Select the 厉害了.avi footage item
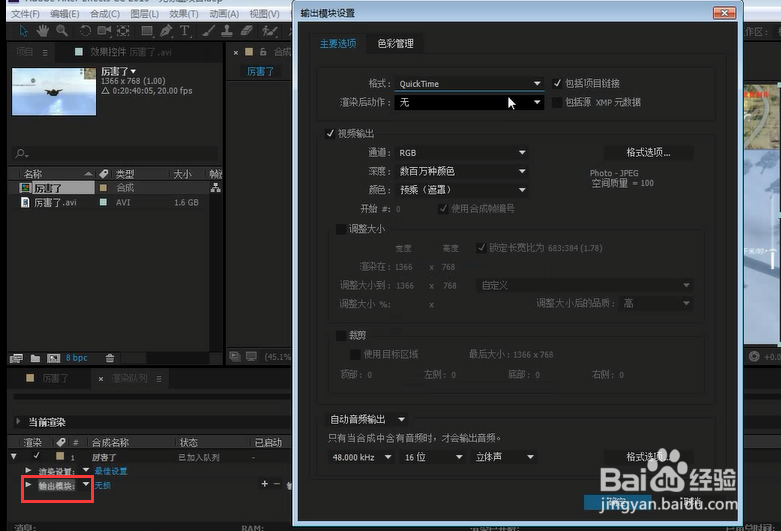 click(x=55, y=202)
